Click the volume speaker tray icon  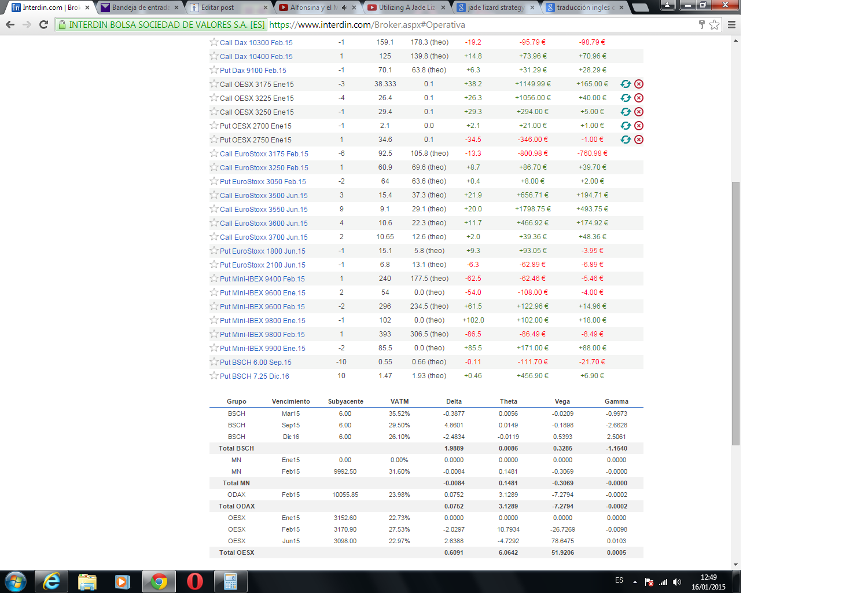(677, 582)
